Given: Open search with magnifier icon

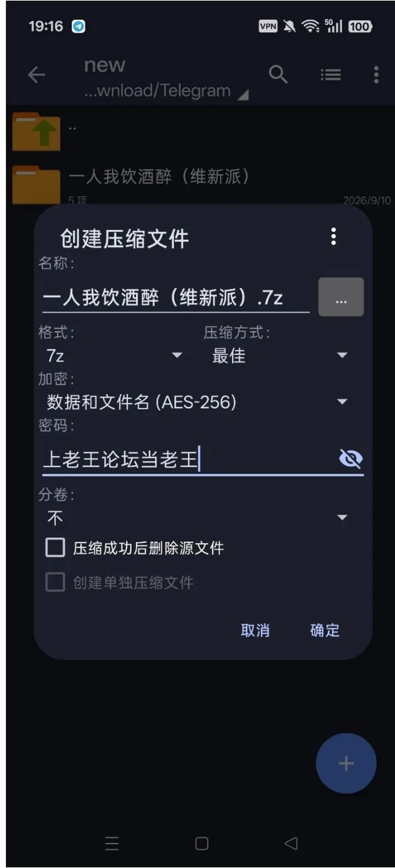Looking at the screenshot, I should click(278, 75).
